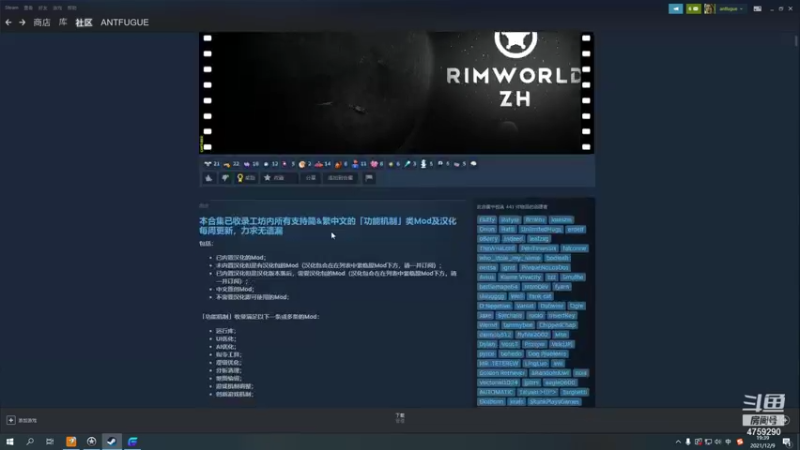Click the award icon showing 21
Screen dimensions: 800x450
211,164
